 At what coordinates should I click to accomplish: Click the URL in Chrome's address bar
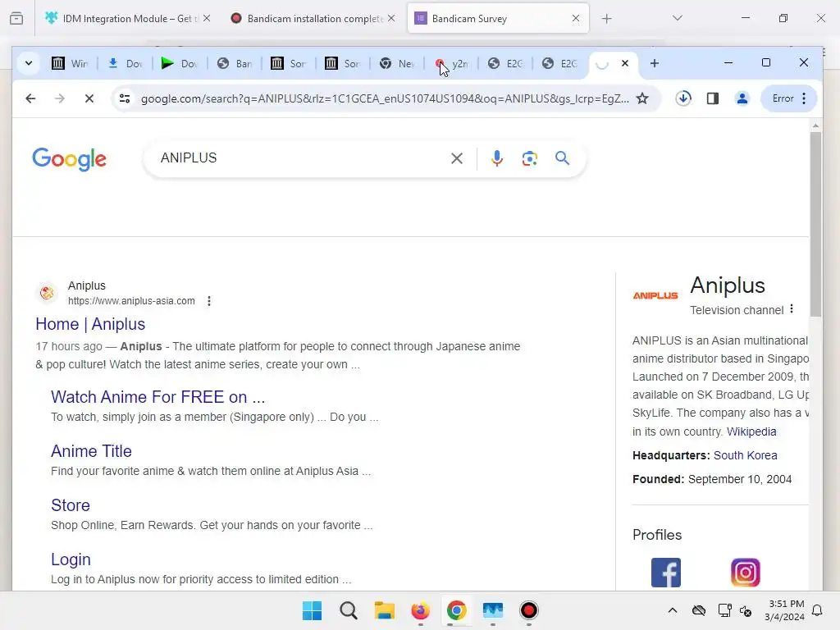pos(385,98)
